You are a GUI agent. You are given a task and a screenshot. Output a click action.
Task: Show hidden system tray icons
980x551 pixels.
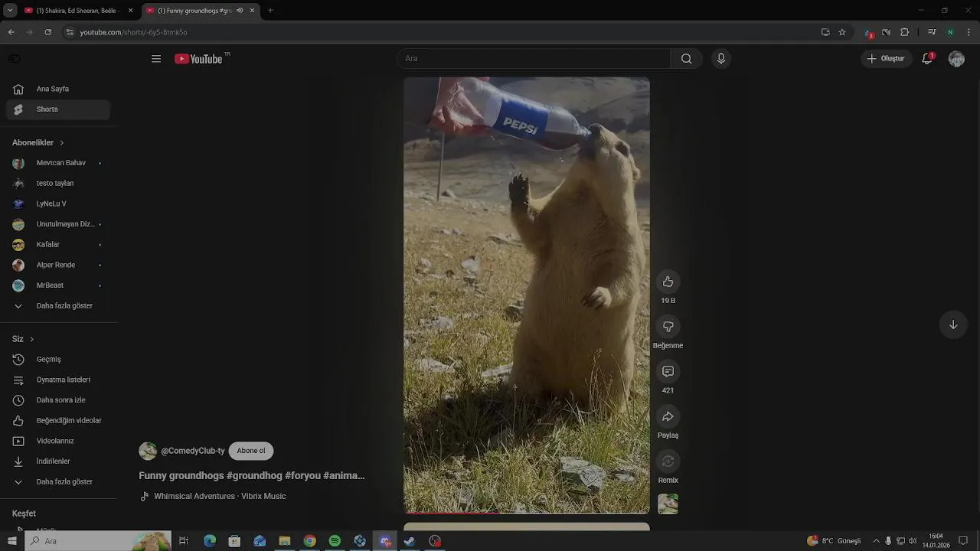coord(876,541)
